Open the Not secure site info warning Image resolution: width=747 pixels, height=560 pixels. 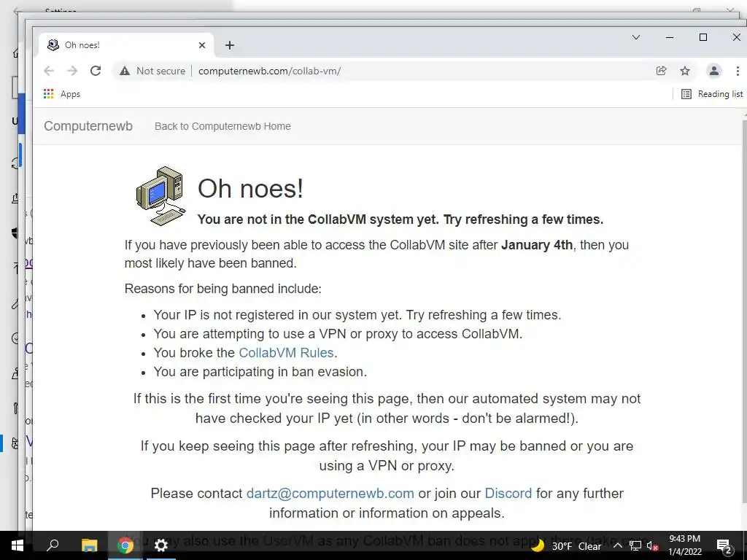(152, 71)
